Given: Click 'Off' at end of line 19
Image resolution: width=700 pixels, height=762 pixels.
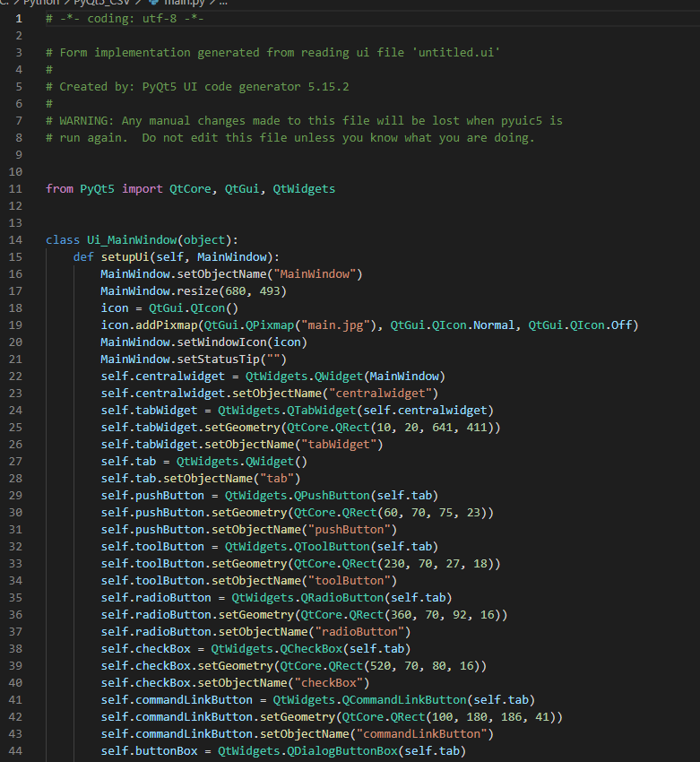Looking at the screenshot, I should [x=621, y=325].
